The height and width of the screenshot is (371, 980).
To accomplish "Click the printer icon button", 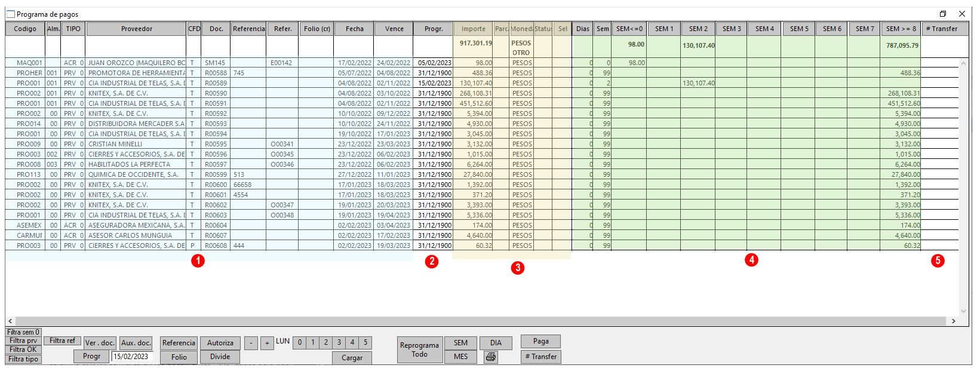I will tap(491, 357).
